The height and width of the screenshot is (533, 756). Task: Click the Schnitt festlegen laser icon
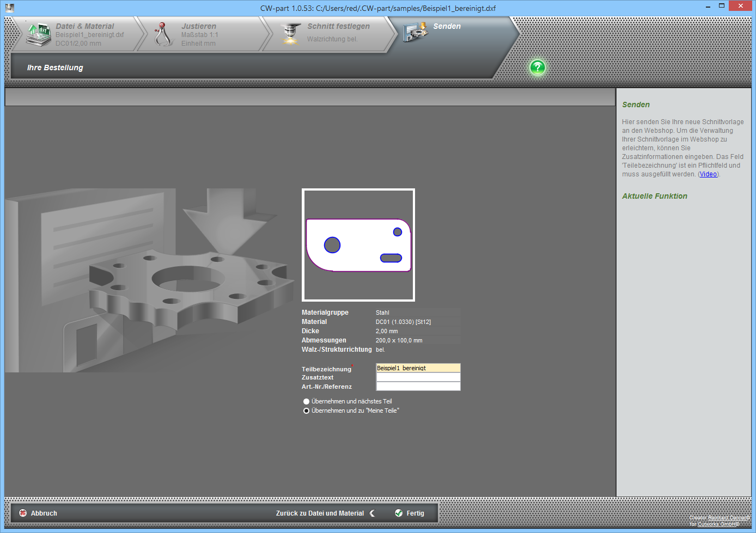pyautogui.click(x=291, y=34)
